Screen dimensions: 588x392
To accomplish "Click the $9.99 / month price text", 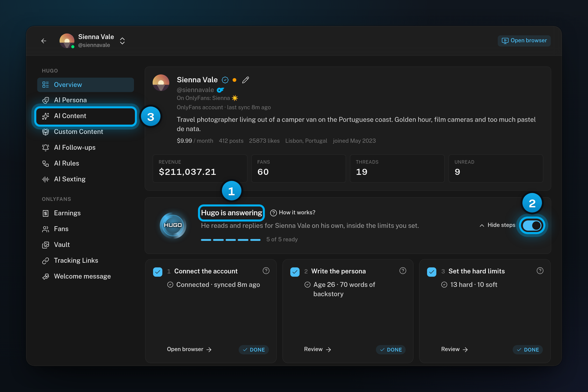I will 195,141.
